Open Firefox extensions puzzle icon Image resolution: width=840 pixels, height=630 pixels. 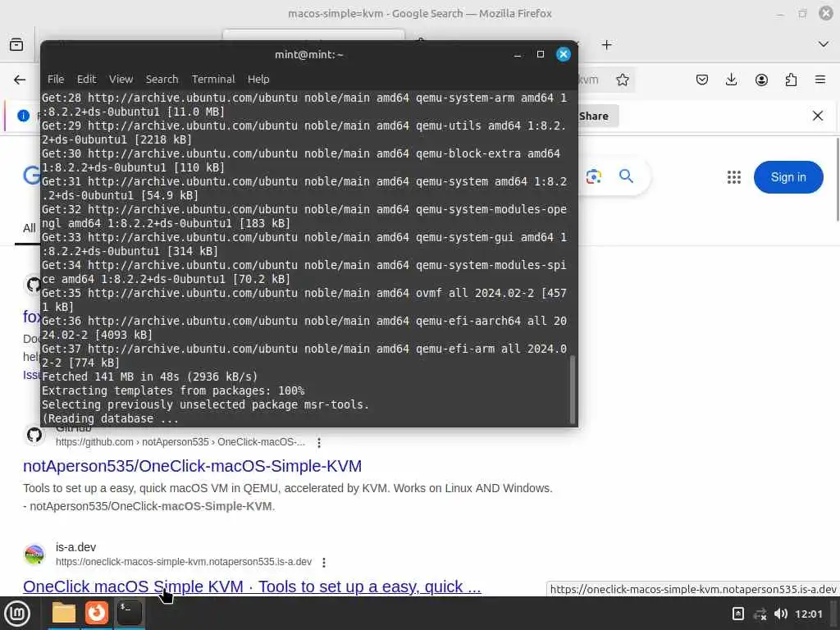791,80
